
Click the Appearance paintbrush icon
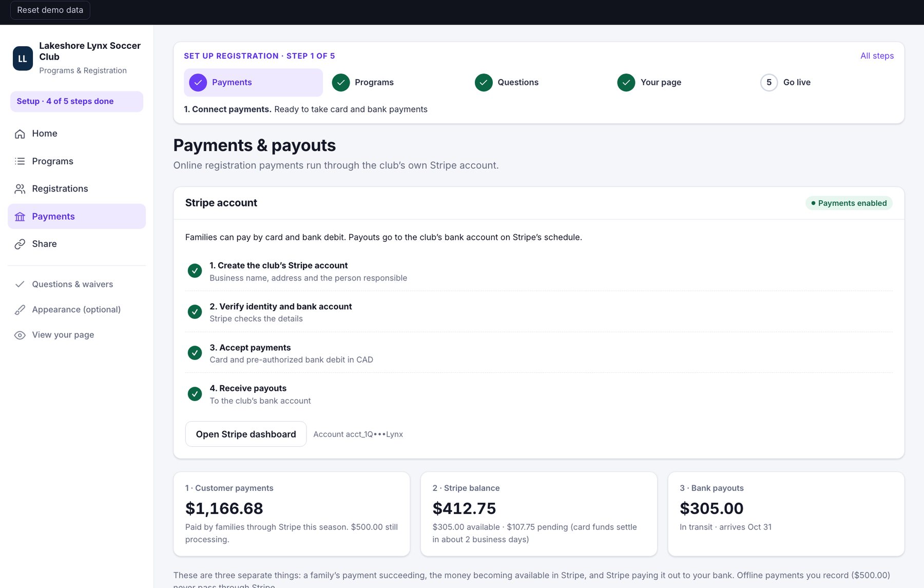[20, 310]
